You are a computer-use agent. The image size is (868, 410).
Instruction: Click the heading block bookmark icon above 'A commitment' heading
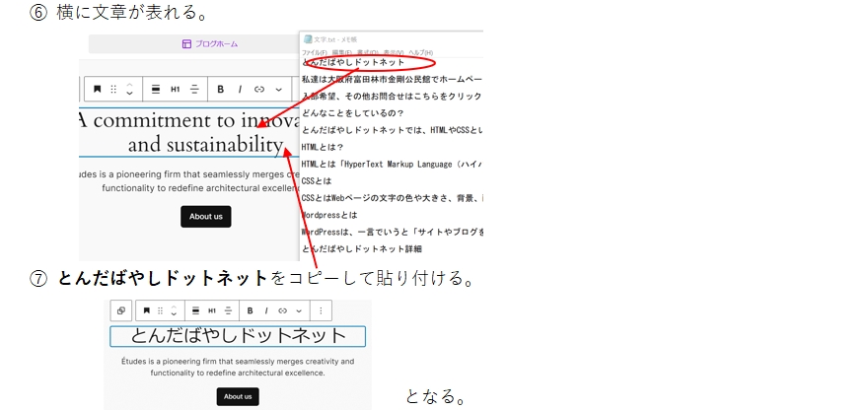coord(97,89)
